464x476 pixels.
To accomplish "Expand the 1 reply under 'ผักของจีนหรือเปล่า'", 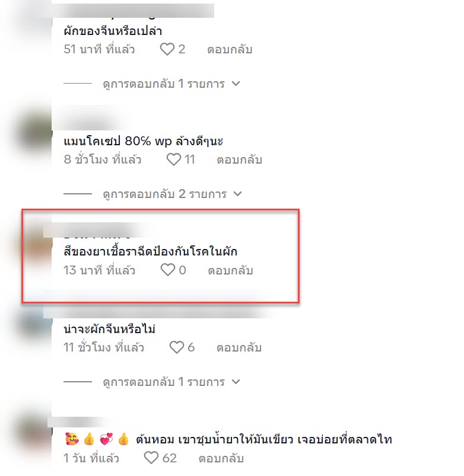I will pyautogui.click(x=171, y=84).
